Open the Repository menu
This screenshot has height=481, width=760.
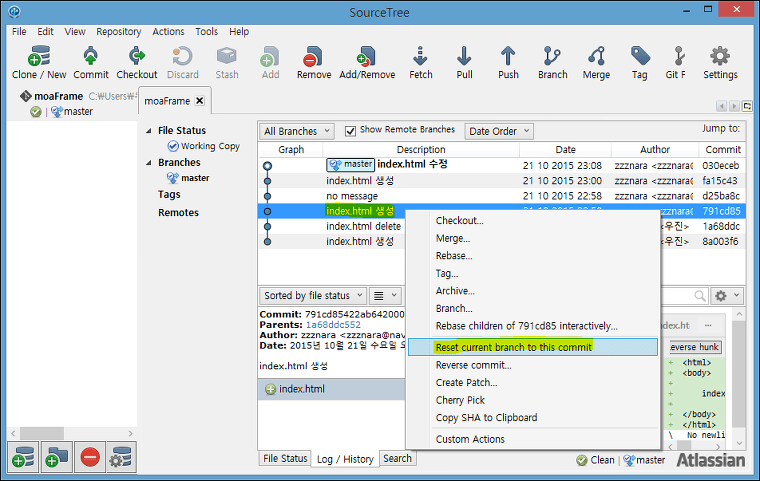(x=118, y=32)
